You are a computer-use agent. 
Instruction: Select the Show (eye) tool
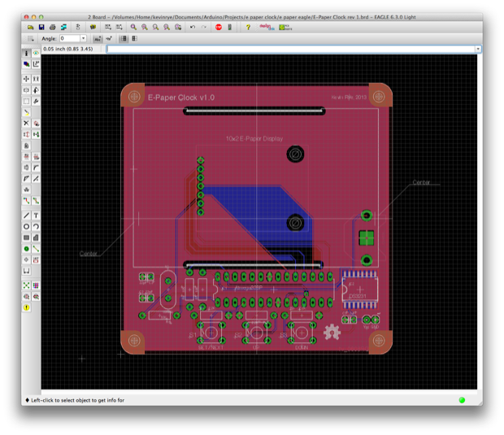(36, 53)
